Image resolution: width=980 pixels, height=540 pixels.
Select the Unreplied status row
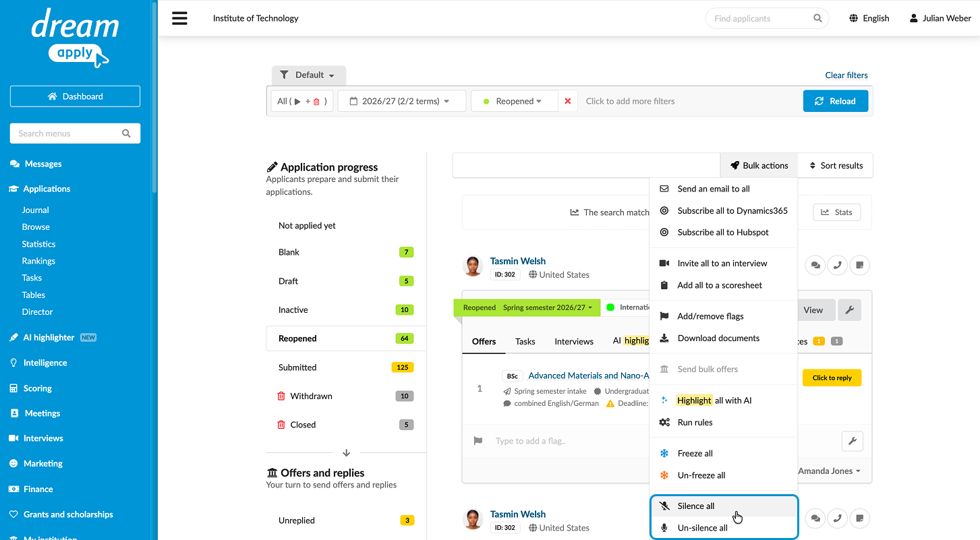coord(346,520)
